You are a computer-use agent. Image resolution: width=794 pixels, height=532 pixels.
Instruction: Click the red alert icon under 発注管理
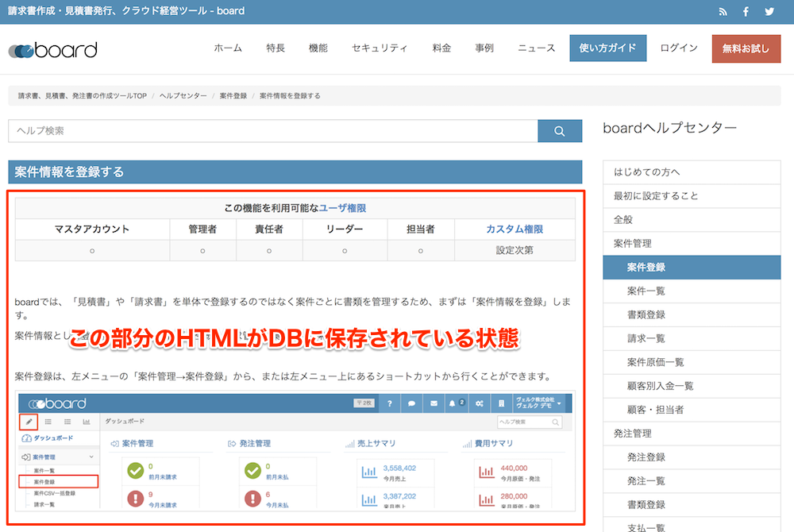pos(252,499)
